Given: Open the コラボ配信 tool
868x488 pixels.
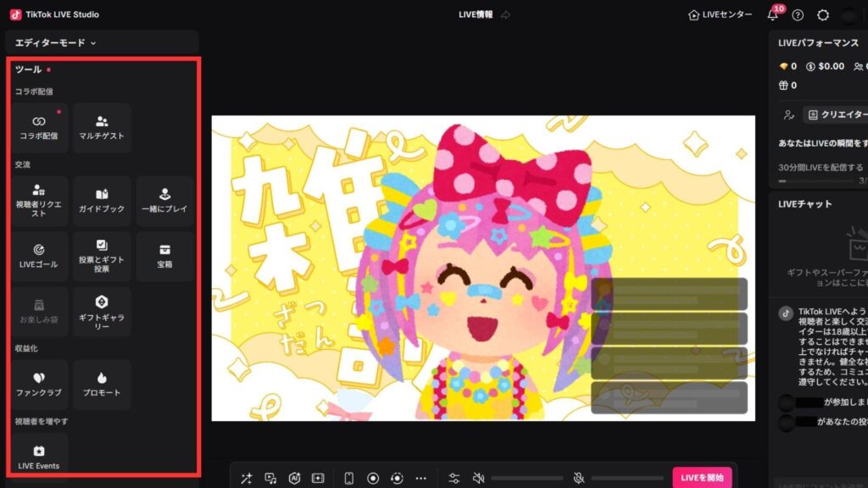Looking at the screenshot, I should point(39,128).
